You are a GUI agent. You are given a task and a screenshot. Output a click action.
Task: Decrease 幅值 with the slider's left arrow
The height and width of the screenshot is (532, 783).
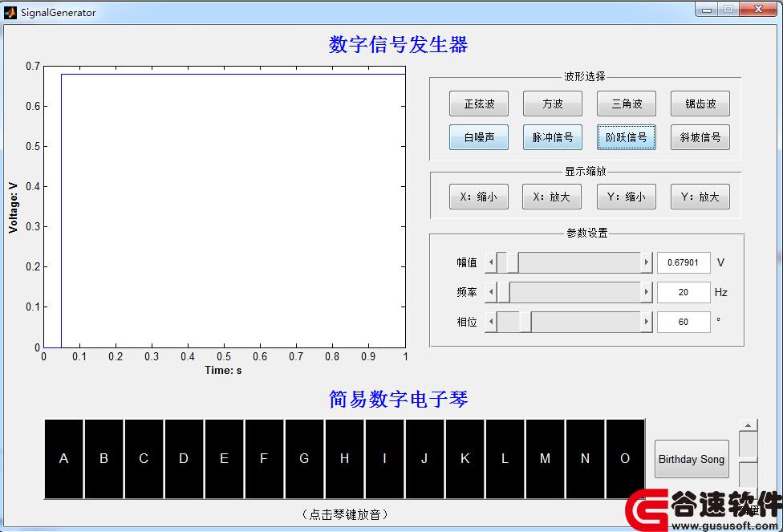pyautogui.click(x=491, y=262)
